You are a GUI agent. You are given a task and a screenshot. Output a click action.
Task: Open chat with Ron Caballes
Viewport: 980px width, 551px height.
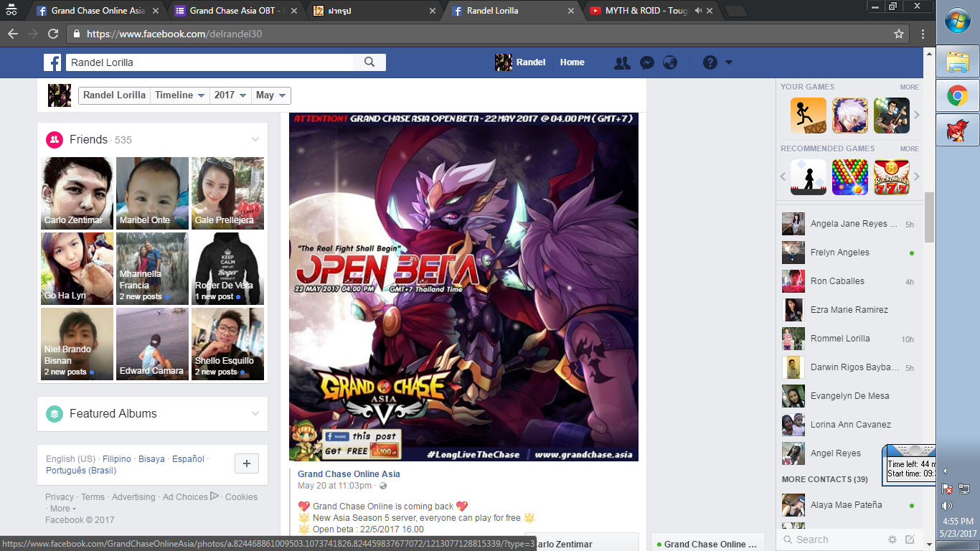tap(848, 281)
